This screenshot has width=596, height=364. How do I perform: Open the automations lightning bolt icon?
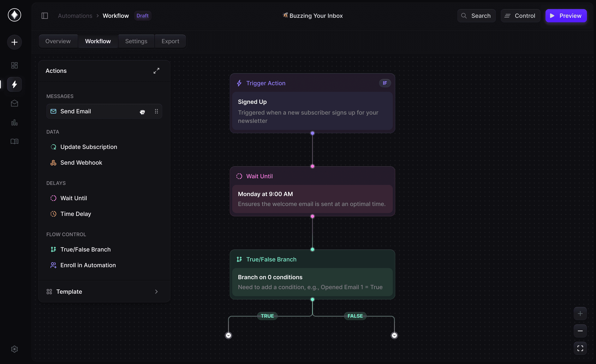tap(14, 84)
